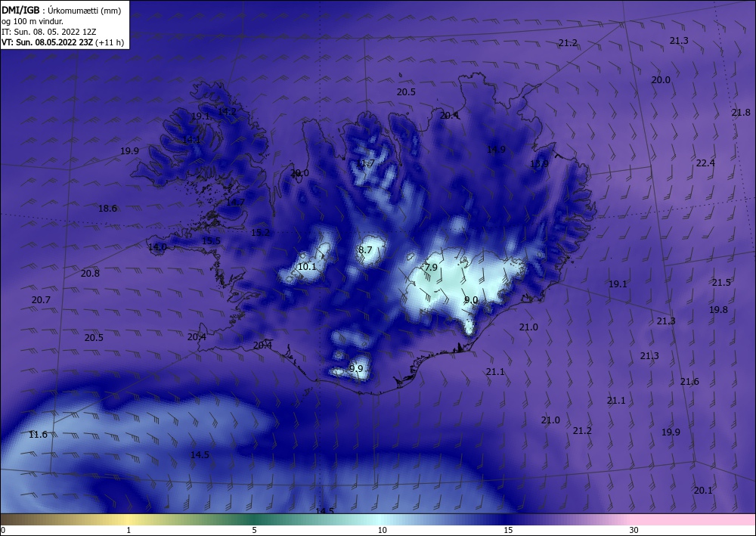Click the 14.2 value in the Westfjords

(x=227, y=111)
